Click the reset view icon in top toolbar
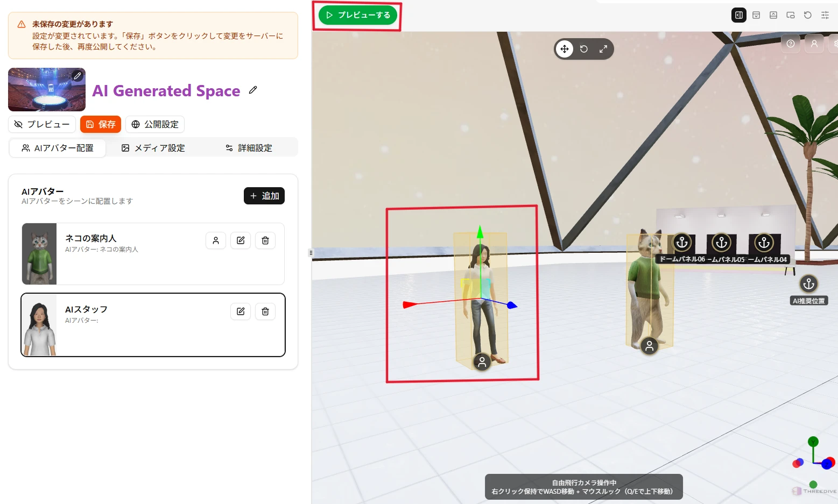 (x=808, y=15)
